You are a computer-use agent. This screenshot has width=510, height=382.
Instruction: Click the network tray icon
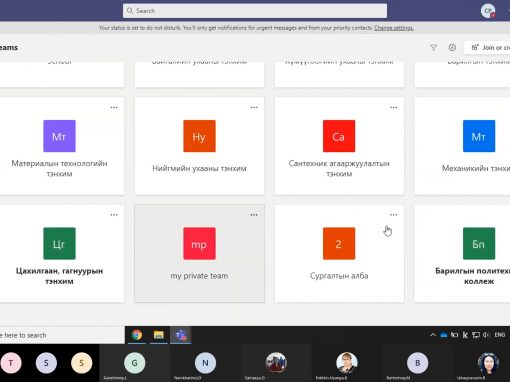[476, 335]
